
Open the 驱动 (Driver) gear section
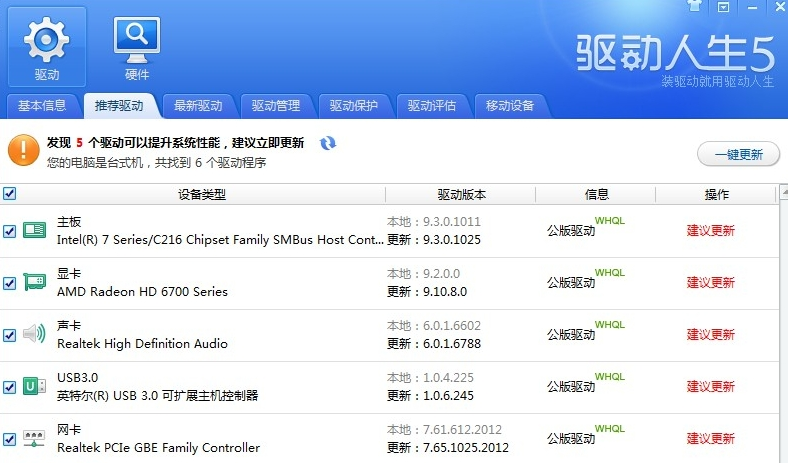pyautogui.click(x=46, y=47)
